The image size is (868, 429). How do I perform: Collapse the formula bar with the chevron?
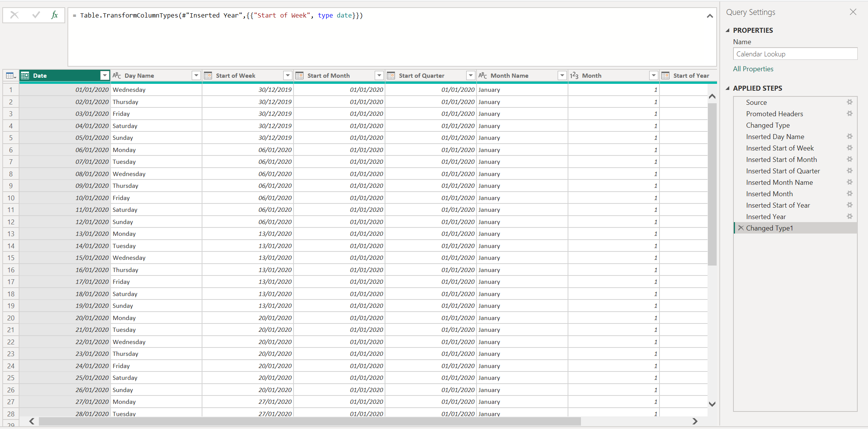click(x=710, y=16)
